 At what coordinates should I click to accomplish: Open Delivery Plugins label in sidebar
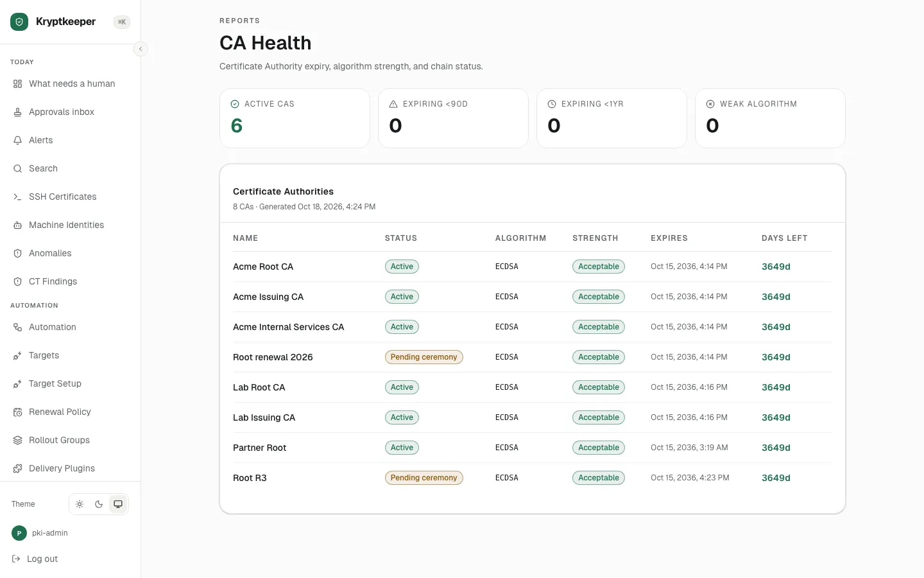point(62,469)
